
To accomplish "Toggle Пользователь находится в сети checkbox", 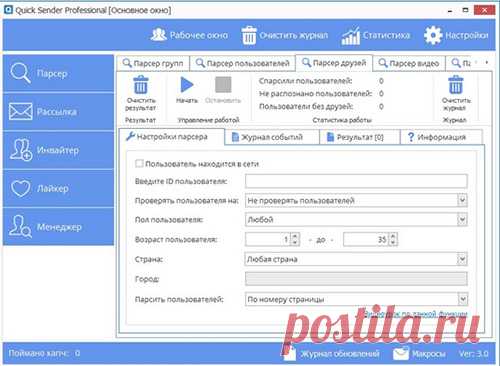I will 139,163.
